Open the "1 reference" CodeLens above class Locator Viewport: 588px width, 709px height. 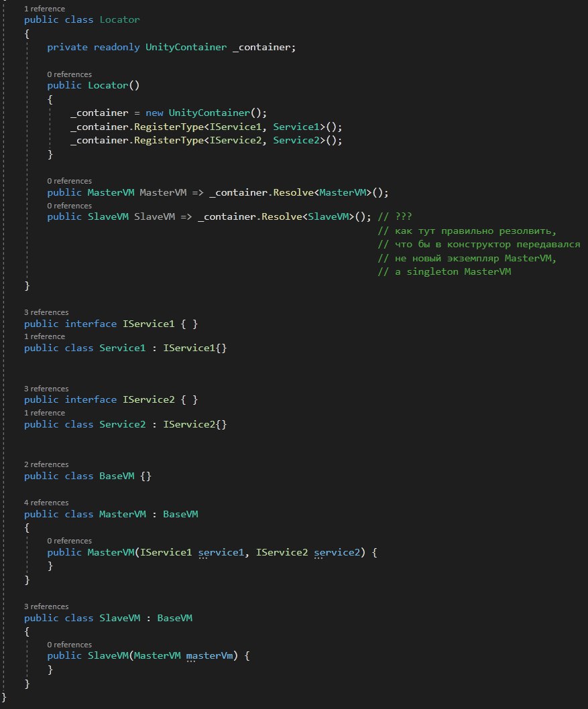44,9
